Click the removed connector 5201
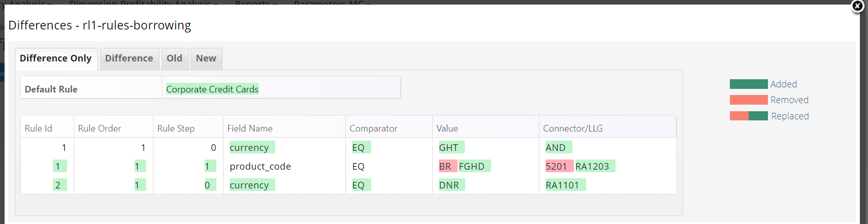 tap(559, 166)
